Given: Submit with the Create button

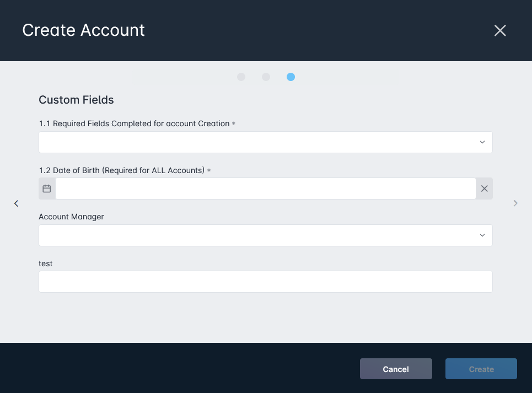Looking at the screenshot, I should tap(481, 369).
